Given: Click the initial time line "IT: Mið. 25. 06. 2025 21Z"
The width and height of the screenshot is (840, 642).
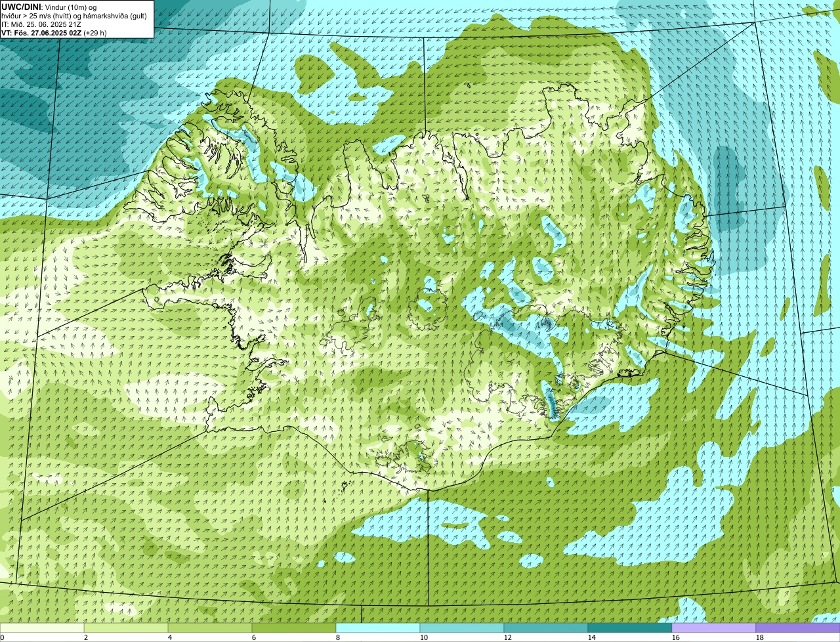Looking at the screenshot, I should [x=41, y=24].
